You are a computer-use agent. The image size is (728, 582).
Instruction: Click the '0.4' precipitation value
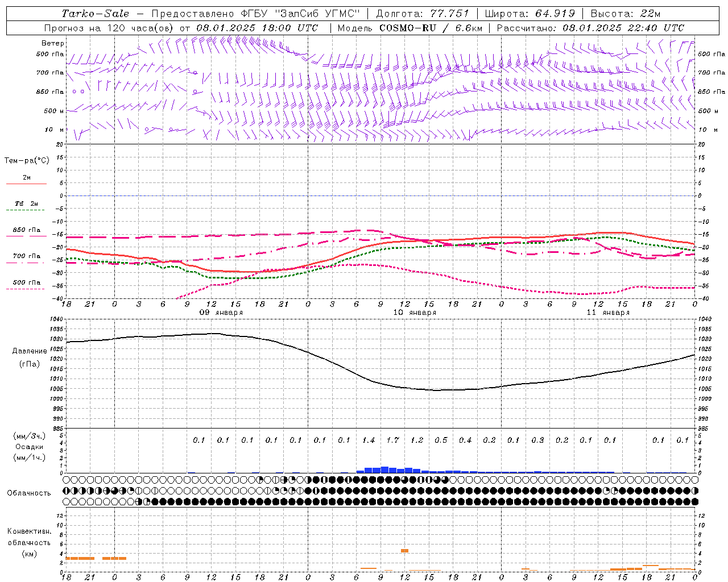(x=465, y=440)
